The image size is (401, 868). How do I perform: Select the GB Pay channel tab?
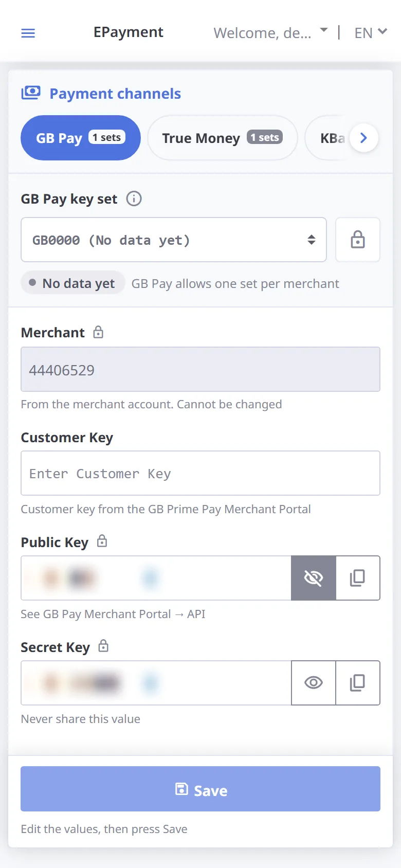tap(81, 138)
